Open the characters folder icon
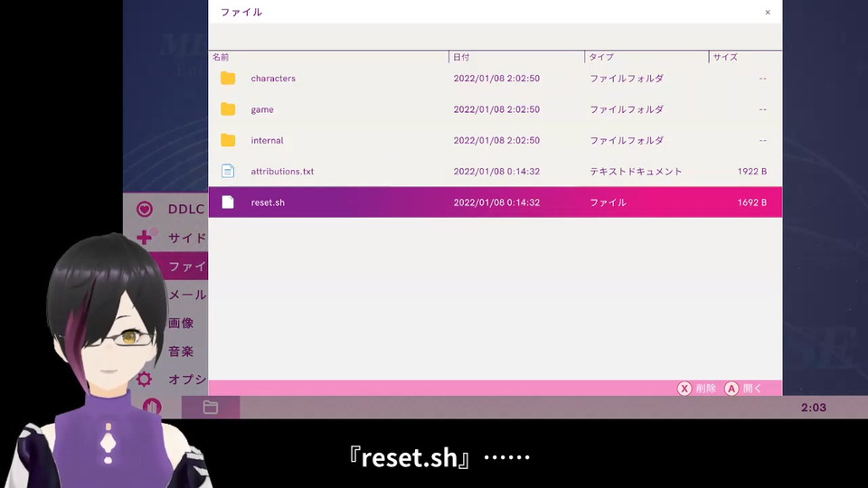This screenshot has width=868, height=488. [x=228, y=78]
